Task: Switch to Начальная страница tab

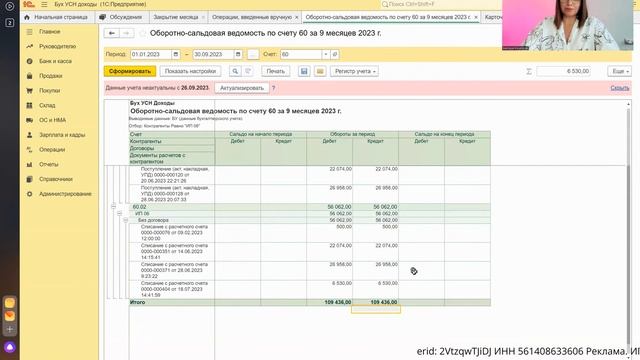Action: click(x=56, y=17)
